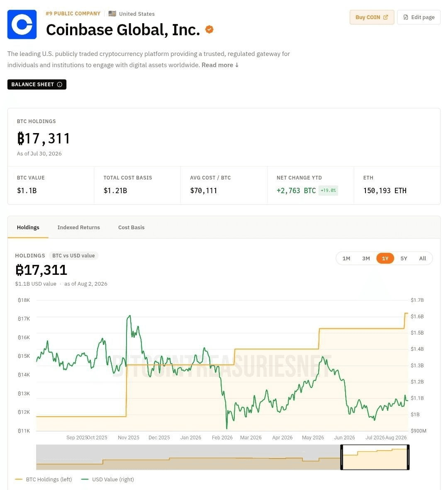This screenshot has height=490, width=448.
Task: Toggle BTC Holdings (left) legend series
Action: (x=44, y=479)
